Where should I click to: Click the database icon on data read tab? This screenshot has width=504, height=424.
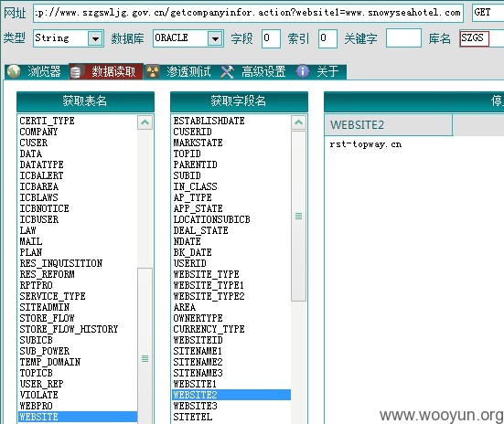point(76,71)
